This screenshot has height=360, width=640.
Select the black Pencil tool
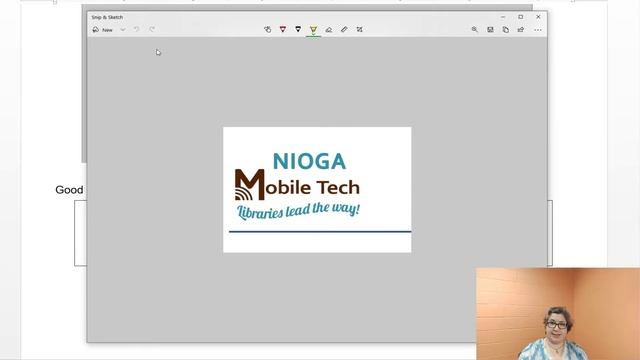(298, 29)
